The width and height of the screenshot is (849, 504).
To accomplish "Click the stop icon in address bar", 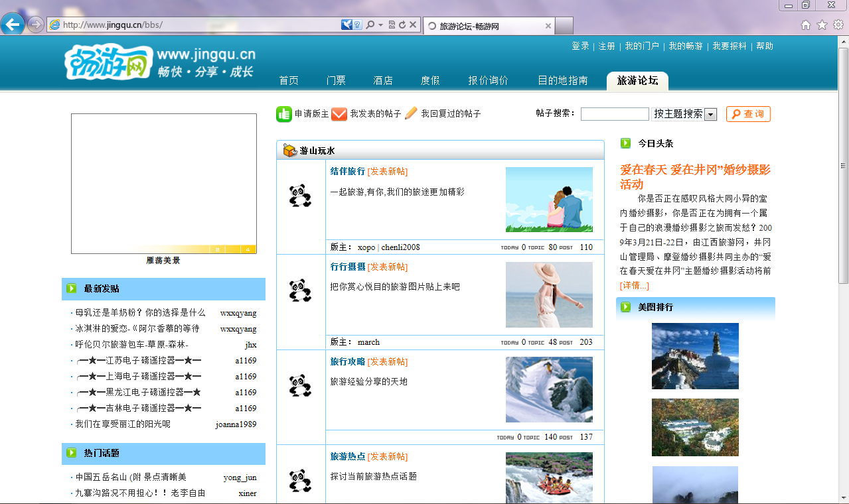I will (x=413, y=25).
